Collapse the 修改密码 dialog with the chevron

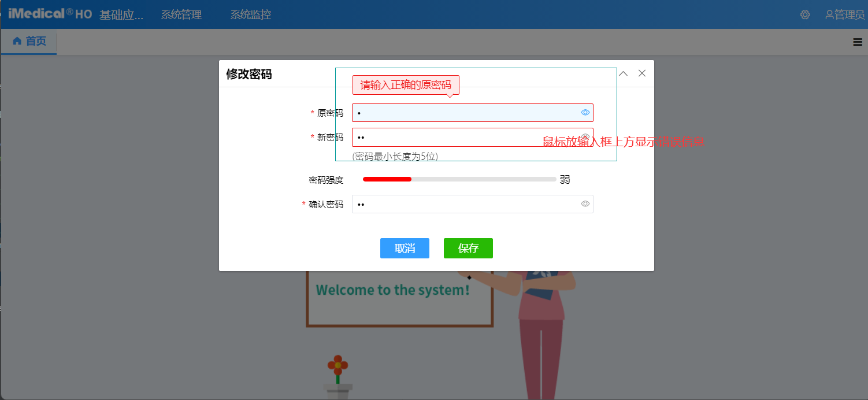pos(624,73)
